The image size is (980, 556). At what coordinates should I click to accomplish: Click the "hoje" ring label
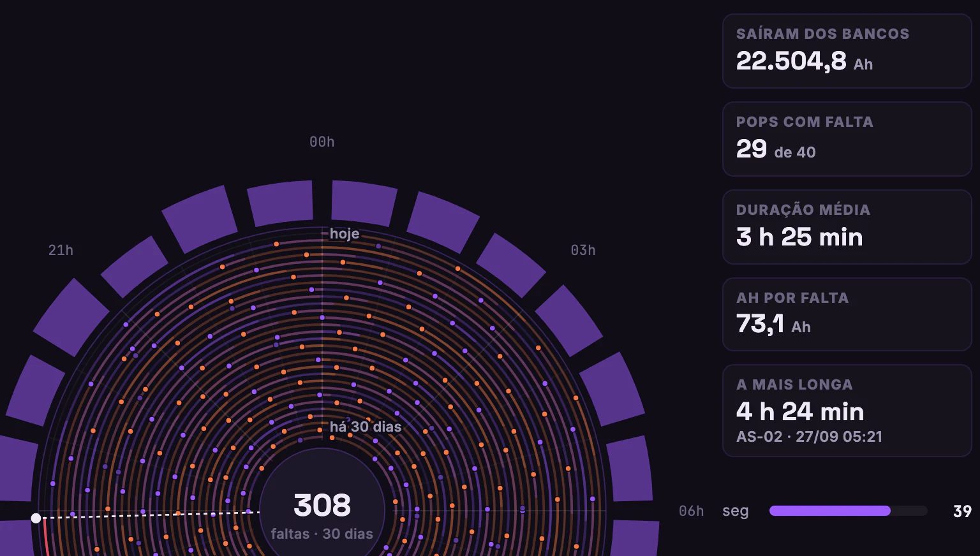[345, 234]
